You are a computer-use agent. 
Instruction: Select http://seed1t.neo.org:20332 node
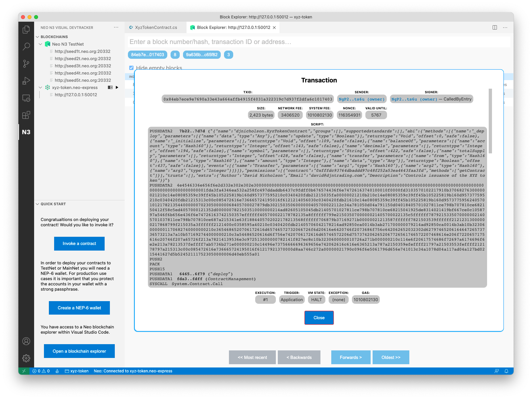coord(83,52)
